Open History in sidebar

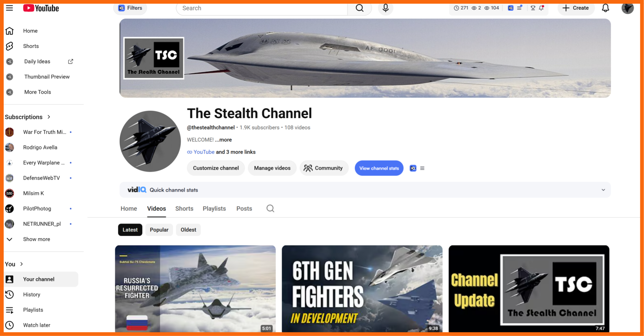coord(41,295)
